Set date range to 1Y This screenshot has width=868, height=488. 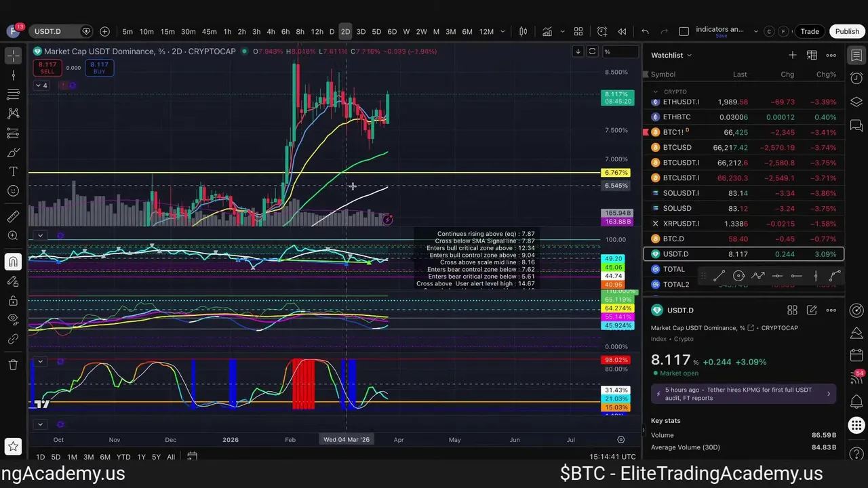[141, 457]
